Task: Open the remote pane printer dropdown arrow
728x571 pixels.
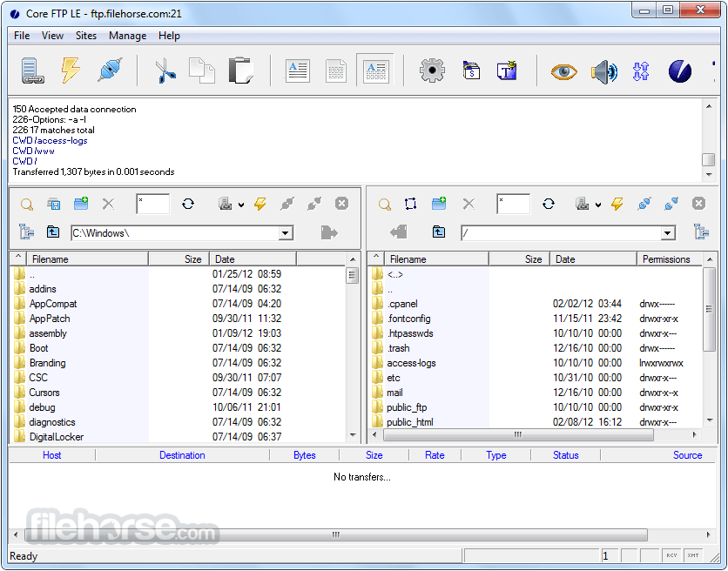Action: pos(598,205)
